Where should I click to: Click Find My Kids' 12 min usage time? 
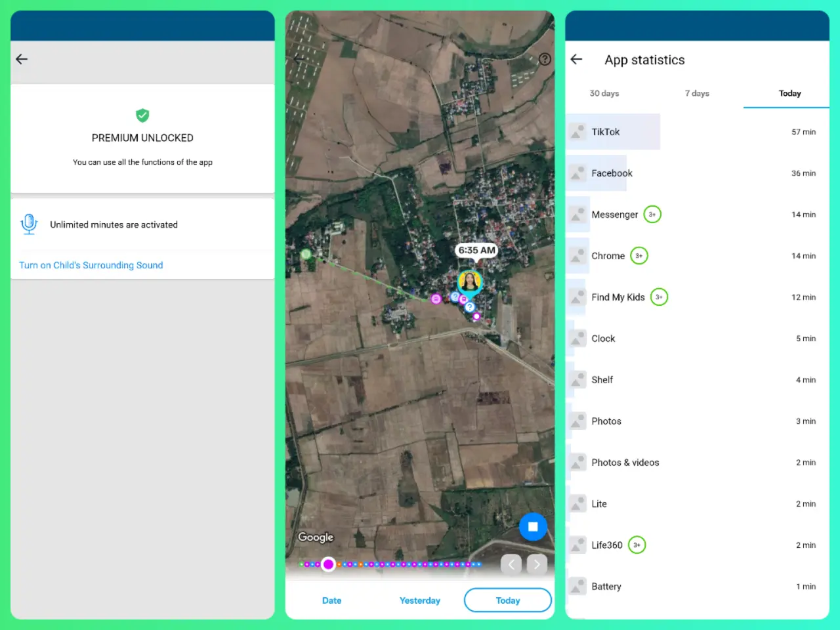pos(804,297)
